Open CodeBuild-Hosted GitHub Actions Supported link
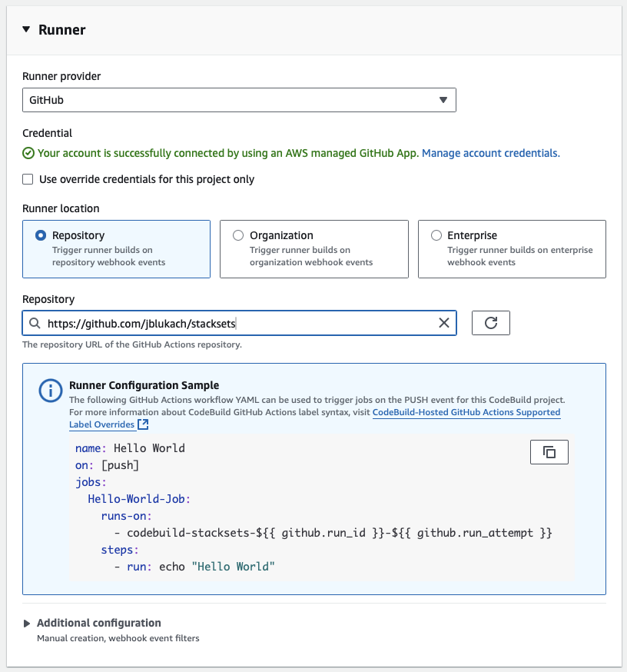 (x=466, y=413)
